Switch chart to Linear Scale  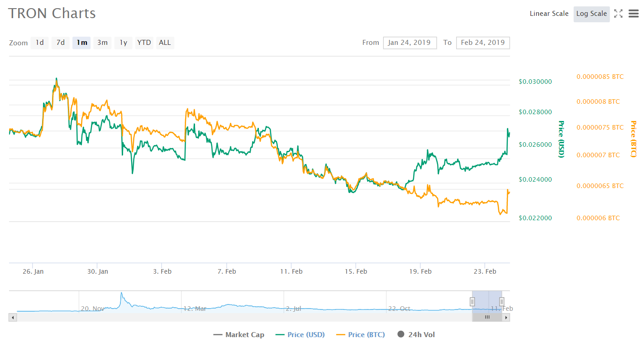[x=549, y=14]
